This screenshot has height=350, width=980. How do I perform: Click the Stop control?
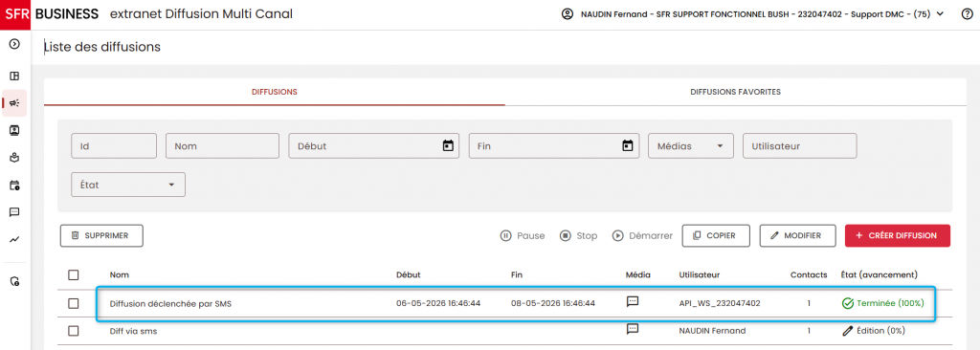click(578, 235)
